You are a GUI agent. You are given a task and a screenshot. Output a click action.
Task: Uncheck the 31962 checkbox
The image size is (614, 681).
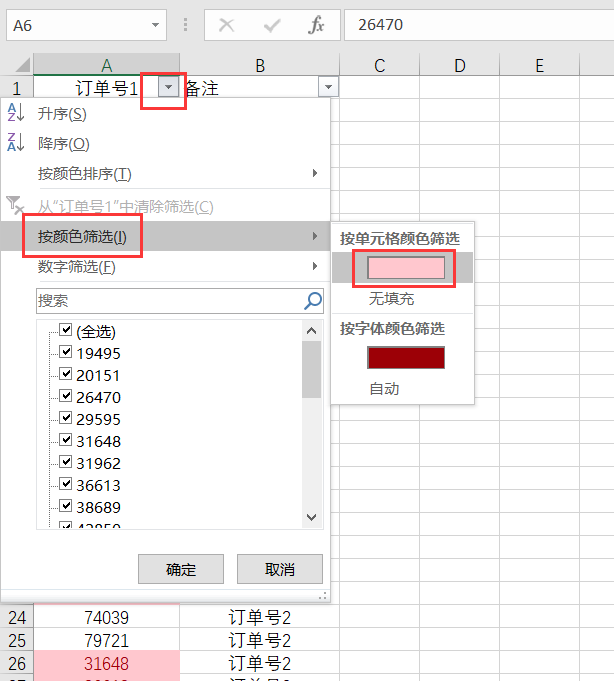tap(66, 461)
